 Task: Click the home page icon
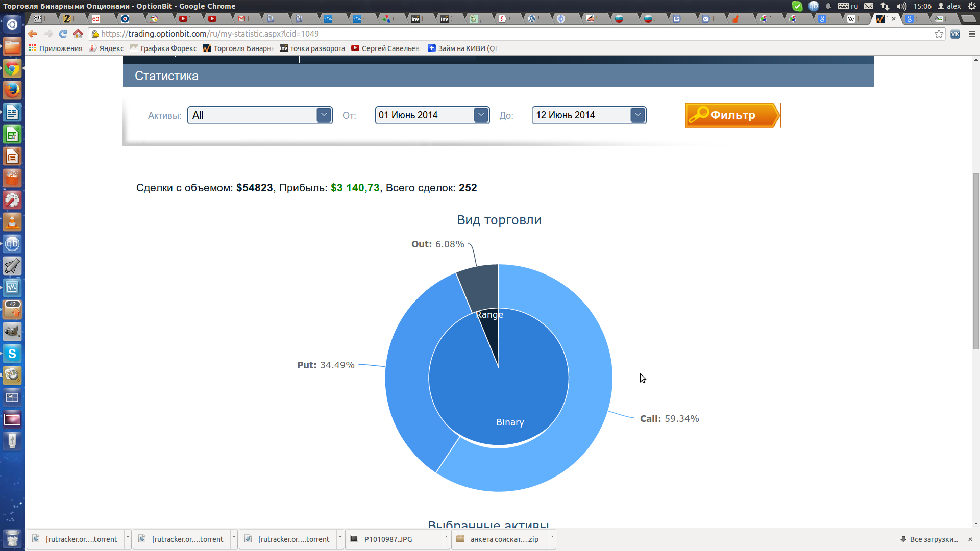[78, 34]
